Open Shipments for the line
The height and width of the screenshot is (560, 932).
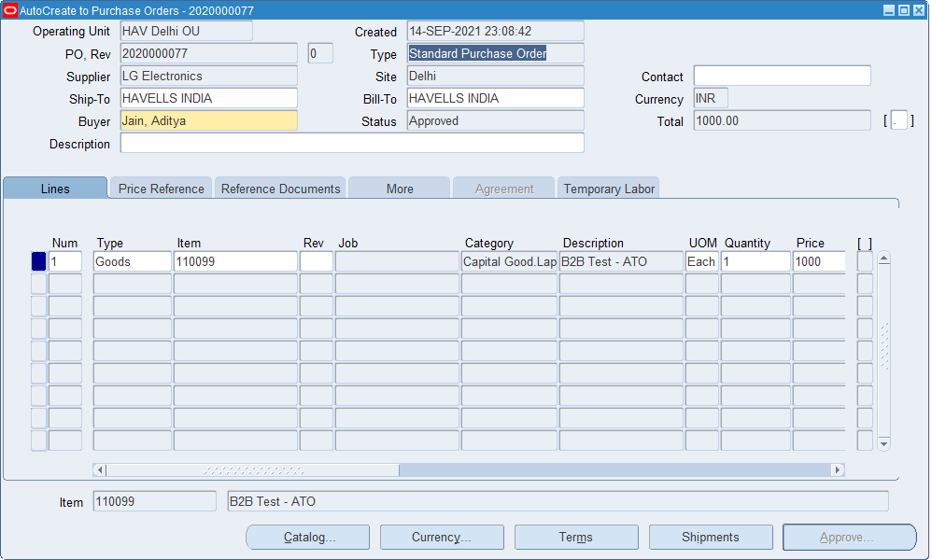[x=711, y=537]
